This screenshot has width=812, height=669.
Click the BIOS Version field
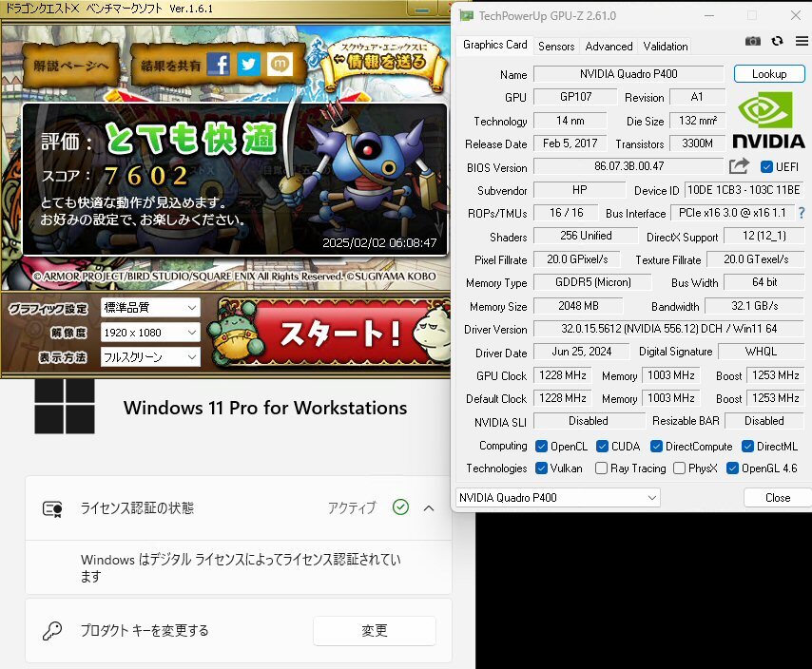(x=628, y=166)
